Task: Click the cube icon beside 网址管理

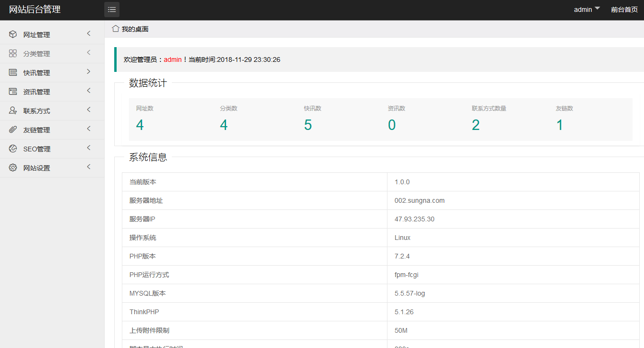Action: 13,34
